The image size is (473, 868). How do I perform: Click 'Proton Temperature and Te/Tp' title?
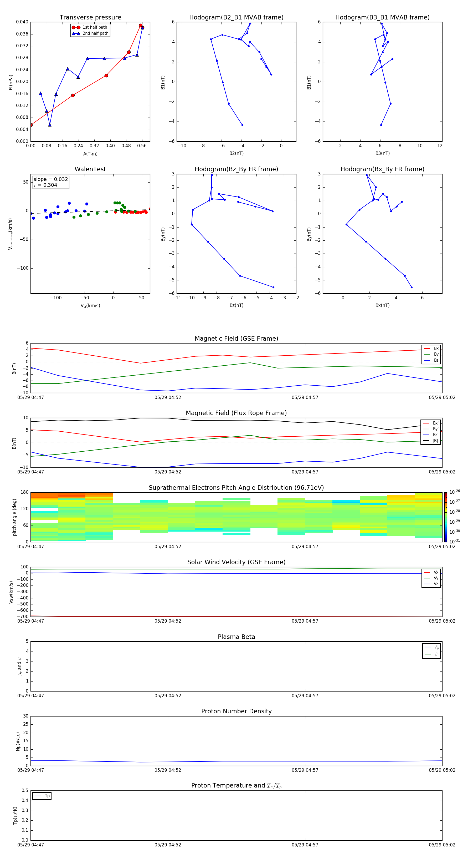tap(236, 786)
